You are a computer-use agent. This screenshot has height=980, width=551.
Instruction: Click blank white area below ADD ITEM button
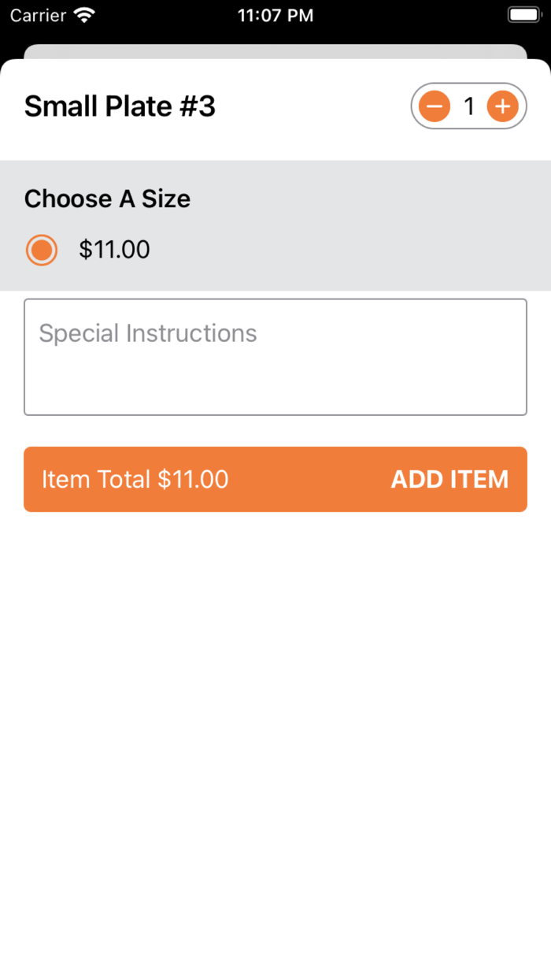tap(275, 709)
